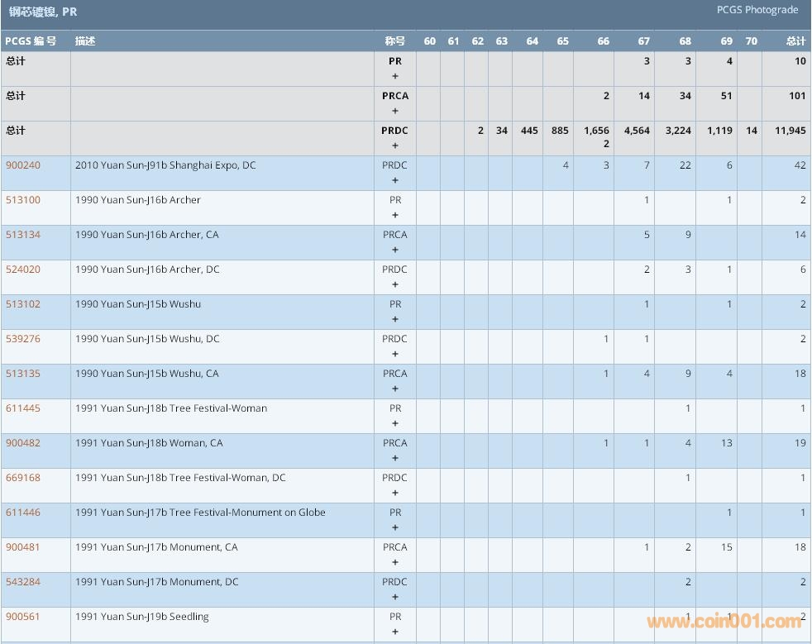
Task: Expand plus for 611445 Tree Festival-Woman row
Action: click(395, 423)
